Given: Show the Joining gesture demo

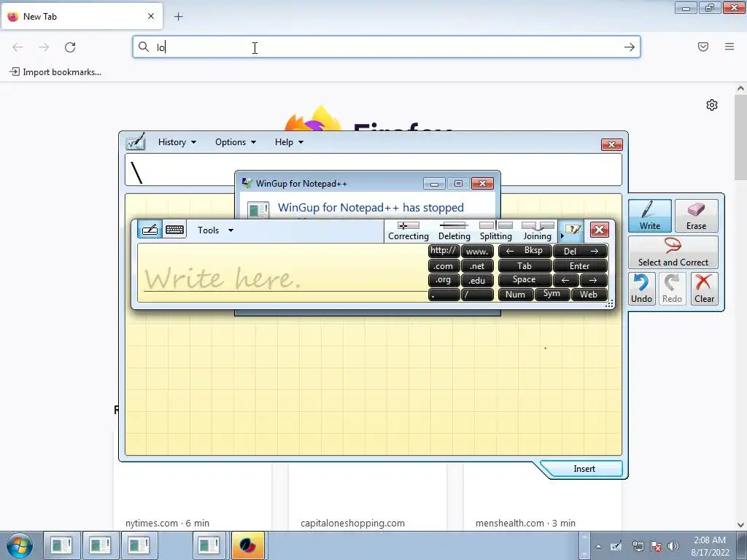Looking at the screenshot, I should (538, 231).
